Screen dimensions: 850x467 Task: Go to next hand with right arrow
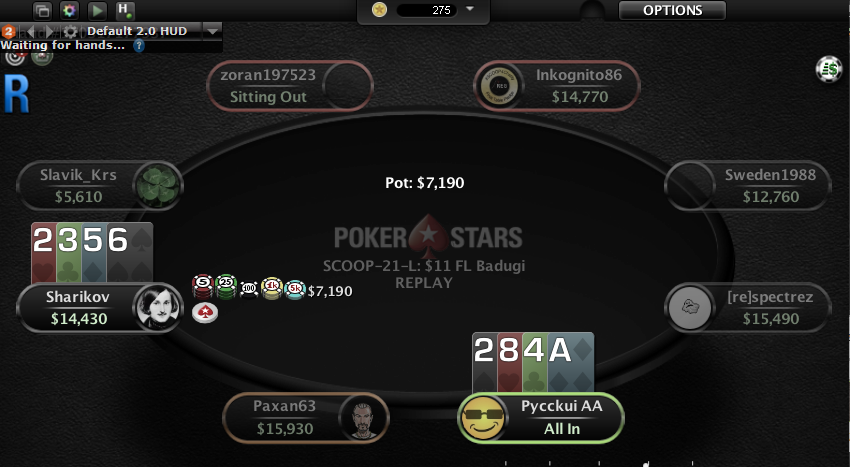tap(50, 31)
